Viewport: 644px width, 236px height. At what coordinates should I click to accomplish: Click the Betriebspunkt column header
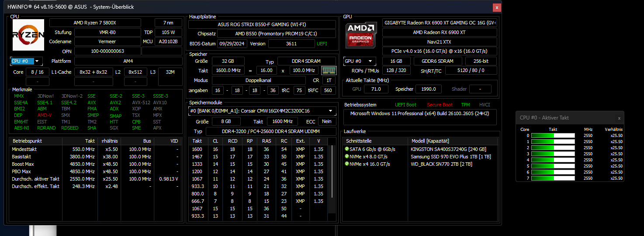[x=36, y=141]
